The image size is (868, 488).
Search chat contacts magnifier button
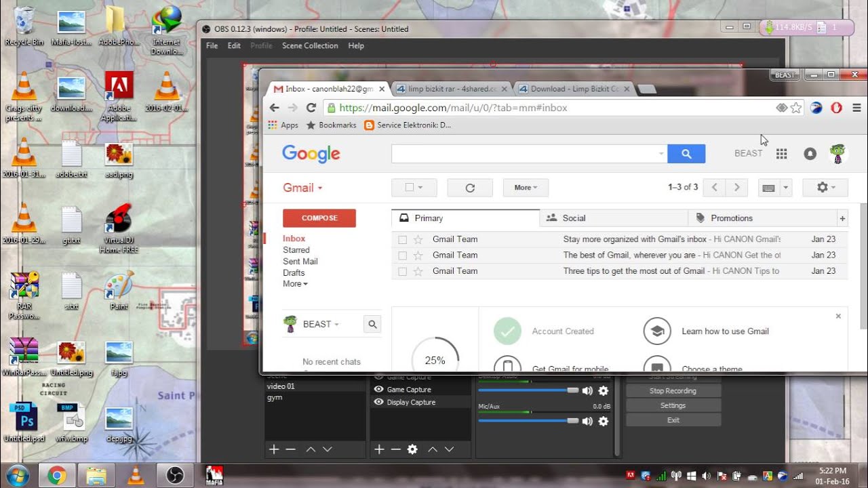(372, 324)
